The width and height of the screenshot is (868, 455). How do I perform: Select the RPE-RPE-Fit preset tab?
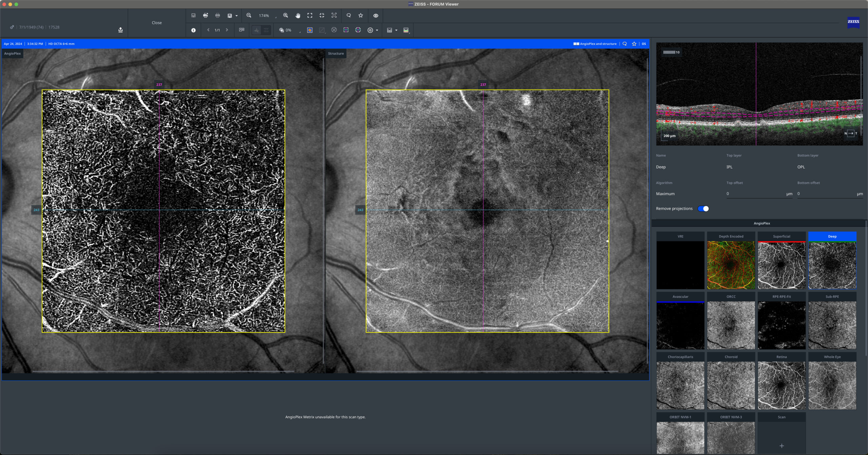coord(782,297)
